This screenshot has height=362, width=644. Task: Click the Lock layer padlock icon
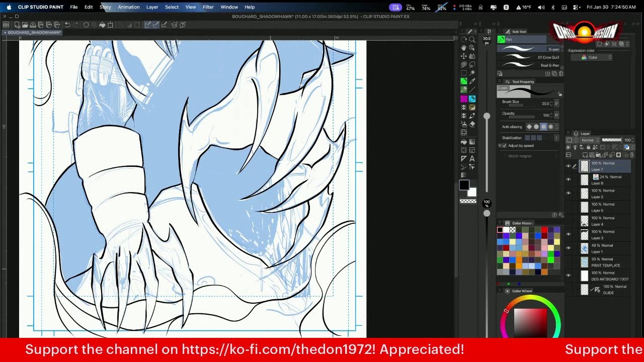coord(588,147)
